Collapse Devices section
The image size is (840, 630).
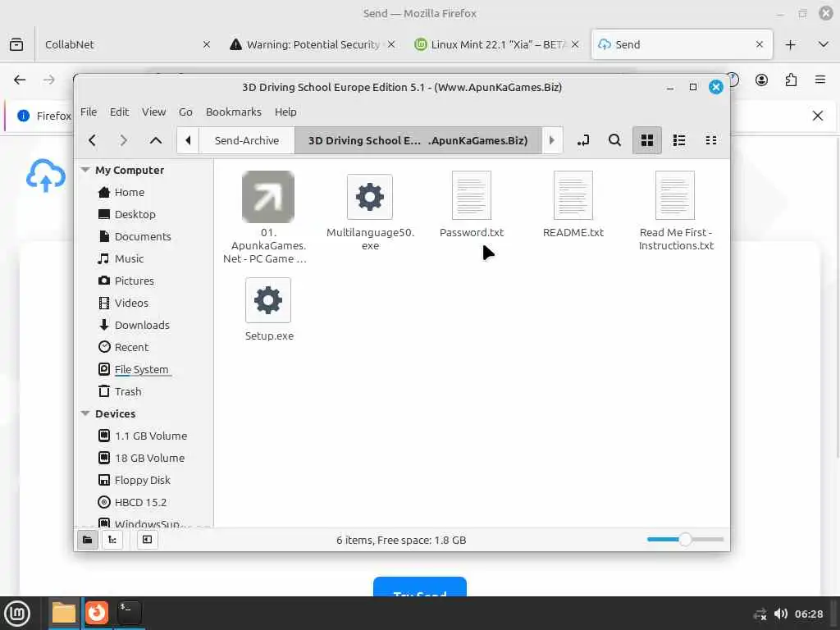(x=84, y=413)
